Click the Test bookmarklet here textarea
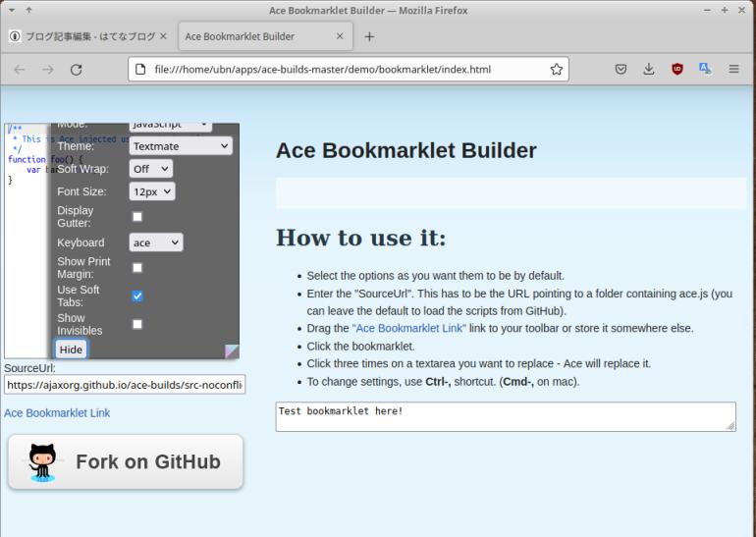 (506, 416)
